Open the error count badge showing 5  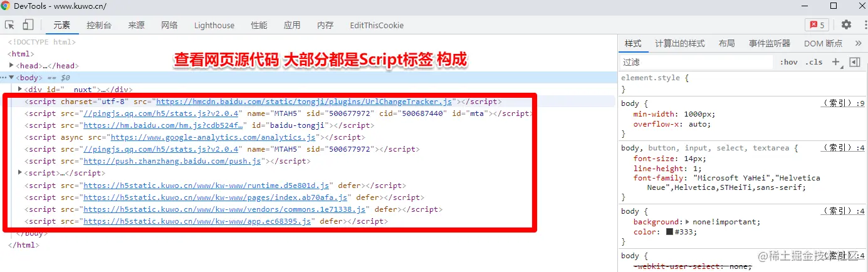tap(817, 25)
